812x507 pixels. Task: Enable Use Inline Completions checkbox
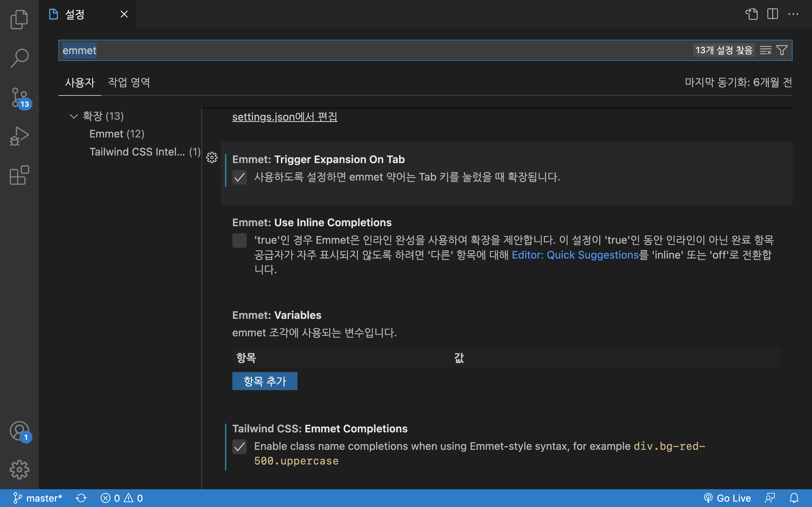[x=239, y=241]
